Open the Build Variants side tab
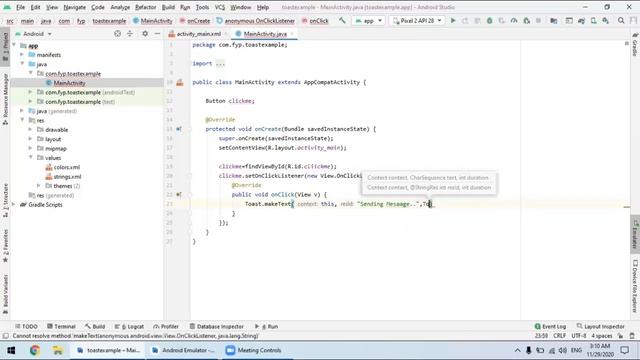The width and height of the screenshot is (640, 360). coord(5,294)
